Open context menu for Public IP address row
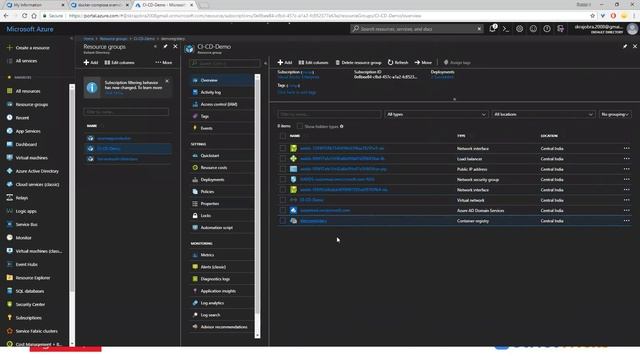Viewport: 640px width, 360px height. [627, 169]
